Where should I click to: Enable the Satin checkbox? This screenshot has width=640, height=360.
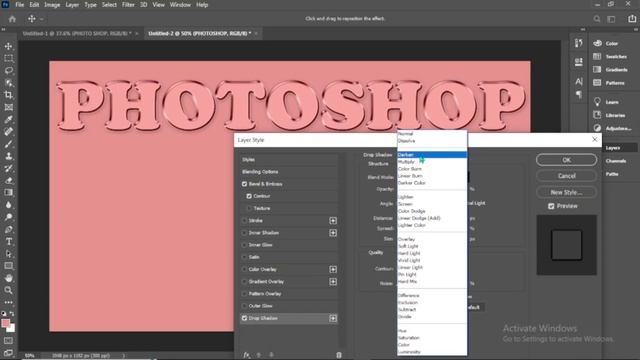click(244, 257)
